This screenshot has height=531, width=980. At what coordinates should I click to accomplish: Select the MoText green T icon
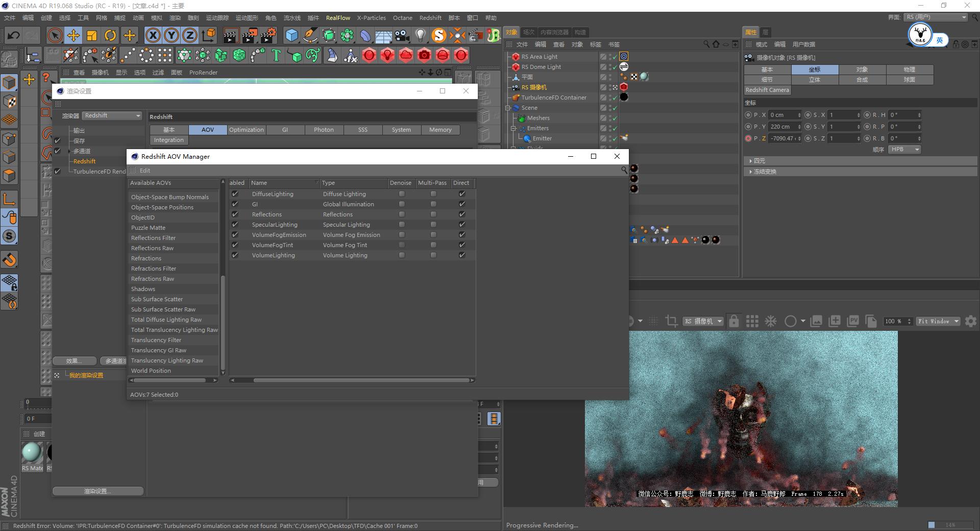pos(276,55)
